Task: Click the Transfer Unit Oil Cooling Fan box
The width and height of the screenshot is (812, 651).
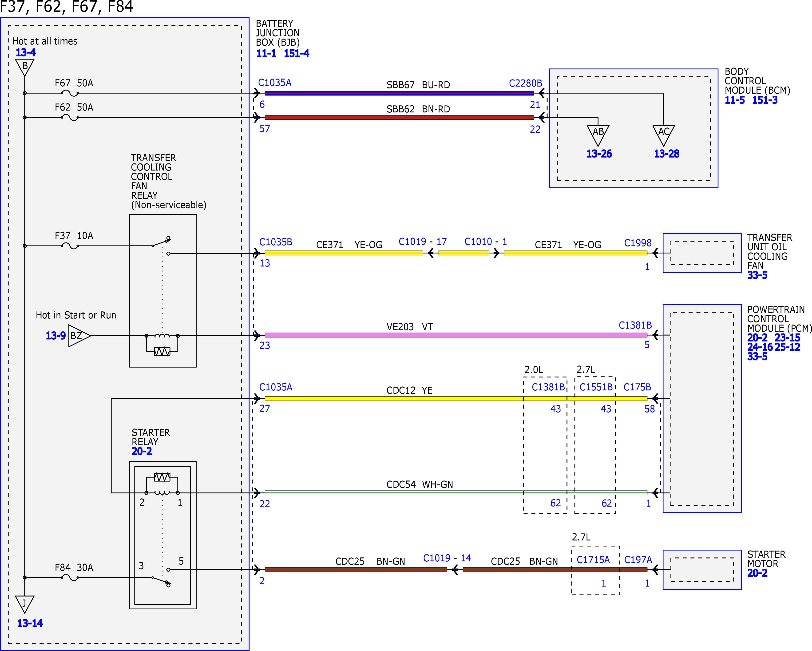Action: pos(702,253)
